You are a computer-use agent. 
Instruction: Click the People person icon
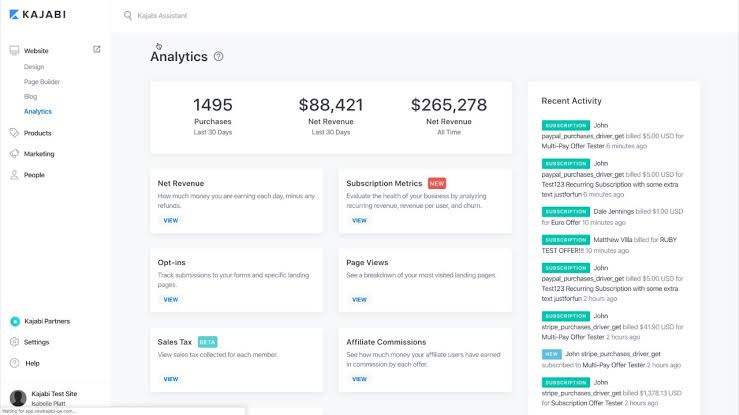point(14,175)
